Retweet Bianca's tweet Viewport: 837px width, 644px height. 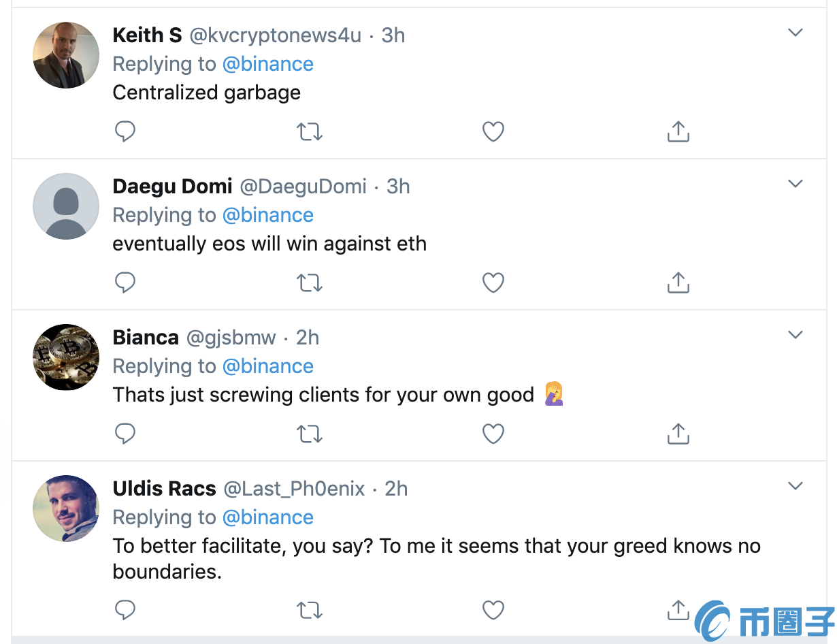310,434
